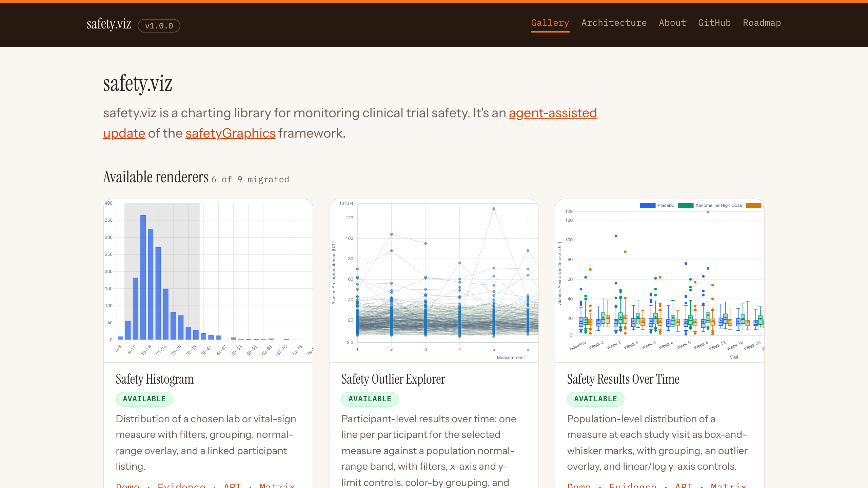Image resolution: width=868 pixels, height=488 pixels.
Task: Open the About page
Action: click(672, 23)
